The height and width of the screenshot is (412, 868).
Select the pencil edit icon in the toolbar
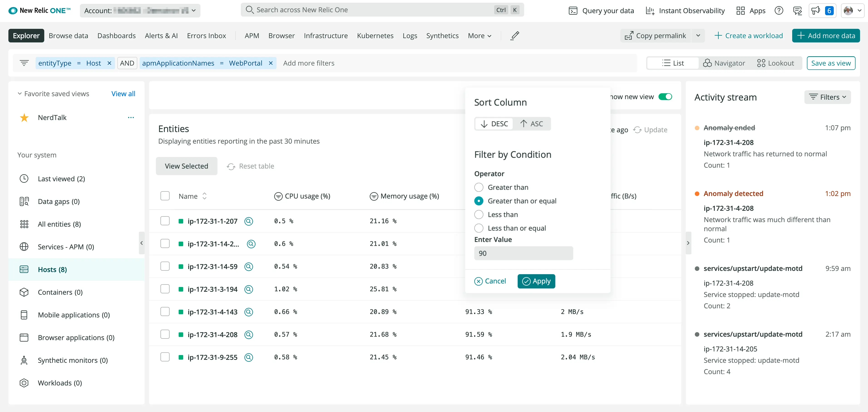click(515, 36)
